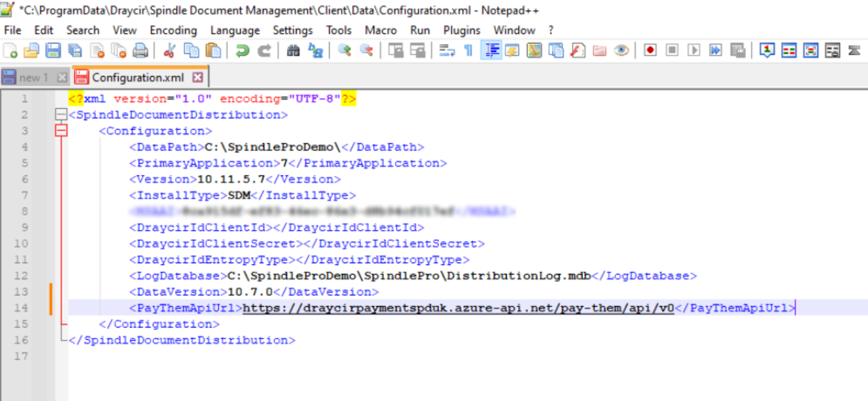Open the Macro menu
868x401 pixels.
tap(381, 30)
